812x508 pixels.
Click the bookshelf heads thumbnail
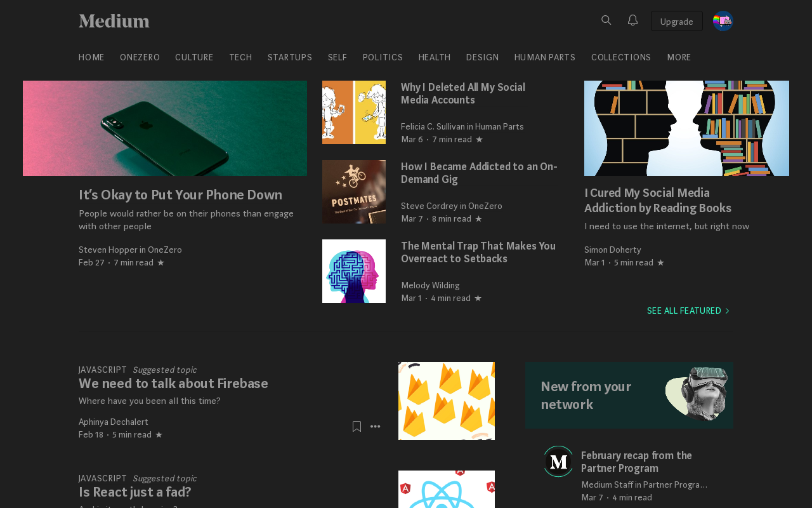click(x=686, y=128)
